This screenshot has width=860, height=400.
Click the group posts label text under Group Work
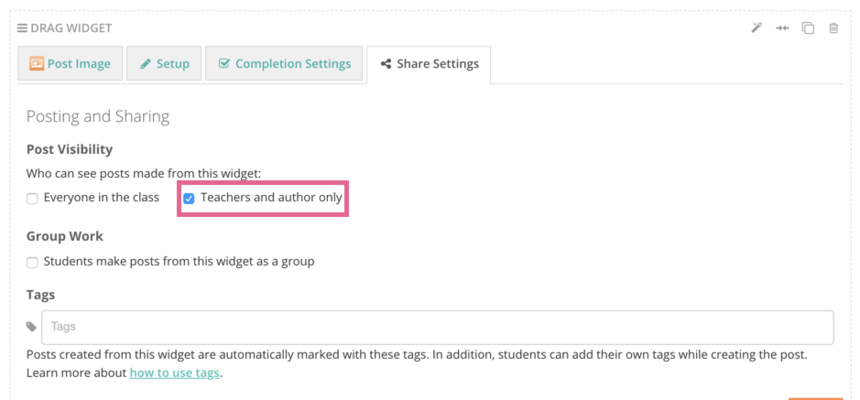point(179,262)
